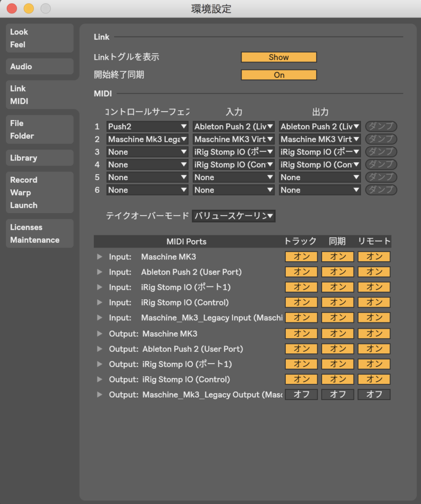This screenshot has height=504, width=421.
Task: Switch to the Audio preferences tab
Action: (x=40, y=66)
